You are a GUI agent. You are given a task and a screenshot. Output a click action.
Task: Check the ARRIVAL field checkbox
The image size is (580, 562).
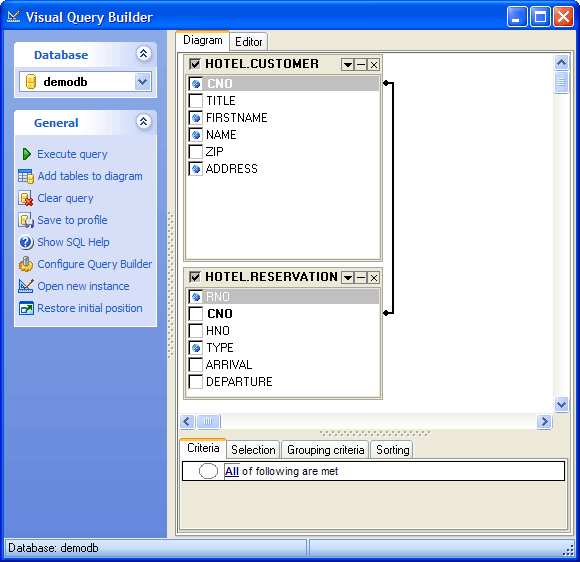point(196,364)
